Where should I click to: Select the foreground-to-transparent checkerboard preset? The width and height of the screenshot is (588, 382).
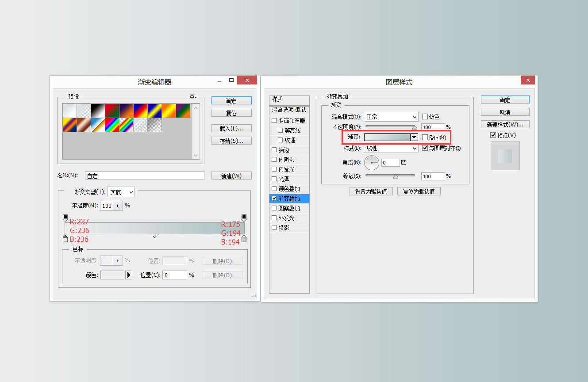(84, 110)
